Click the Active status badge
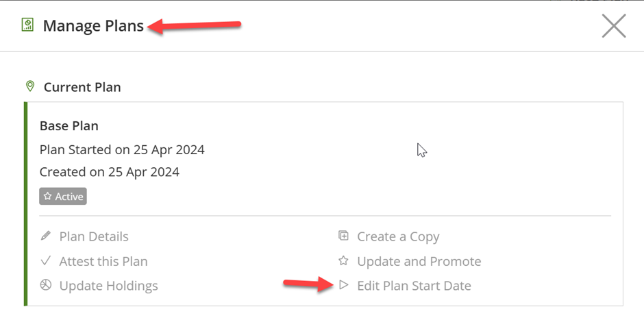Viewport: 644px width, 331px height. (x=63, y=196)
